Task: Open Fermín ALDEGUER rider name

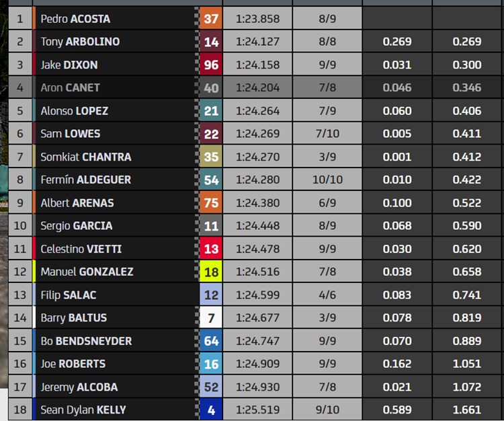Action: (86, 180)
